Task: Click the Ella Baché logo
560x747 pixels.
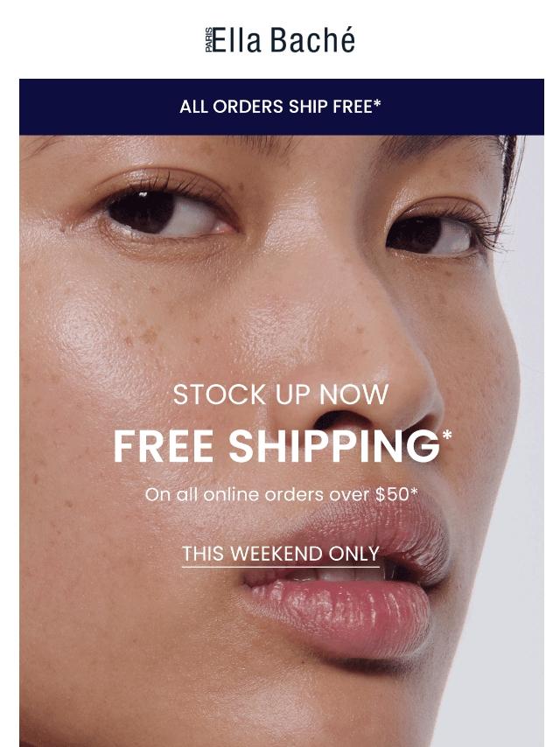Action: 280,39
